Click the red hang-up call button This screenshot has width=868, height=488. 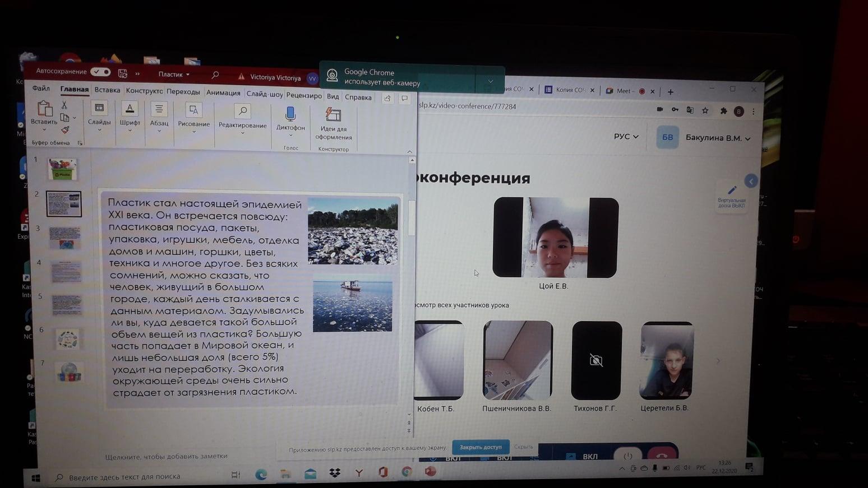tap(662, 455)
